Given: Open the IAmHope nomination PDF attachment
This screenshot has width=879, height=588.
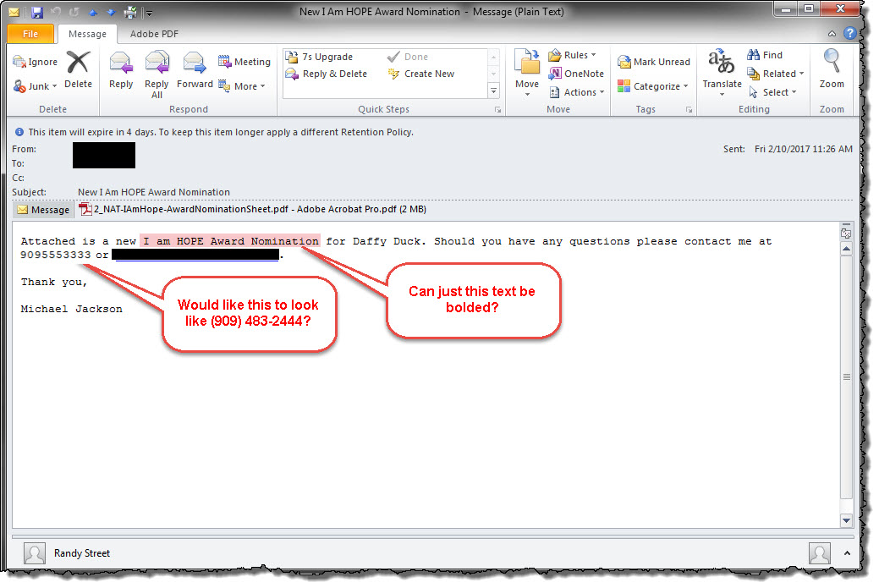Looking at the screenshot, I should [x=253, y=209].
